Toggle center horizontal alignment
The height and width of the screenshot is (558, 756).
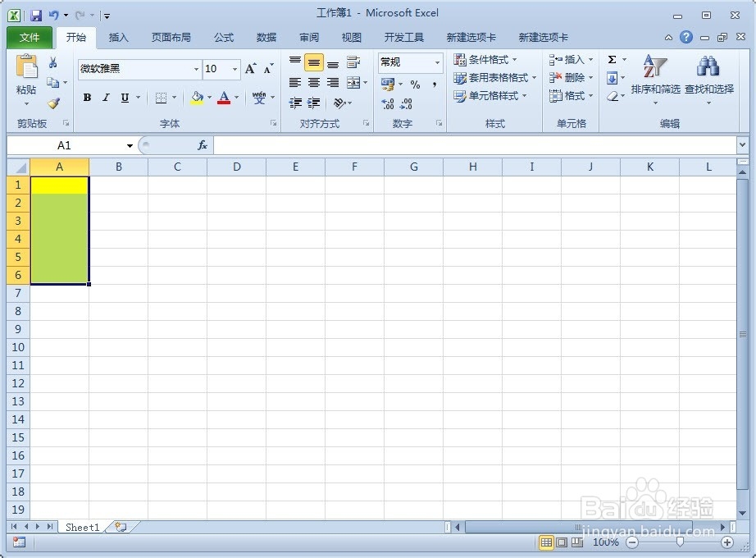(314, 83)
